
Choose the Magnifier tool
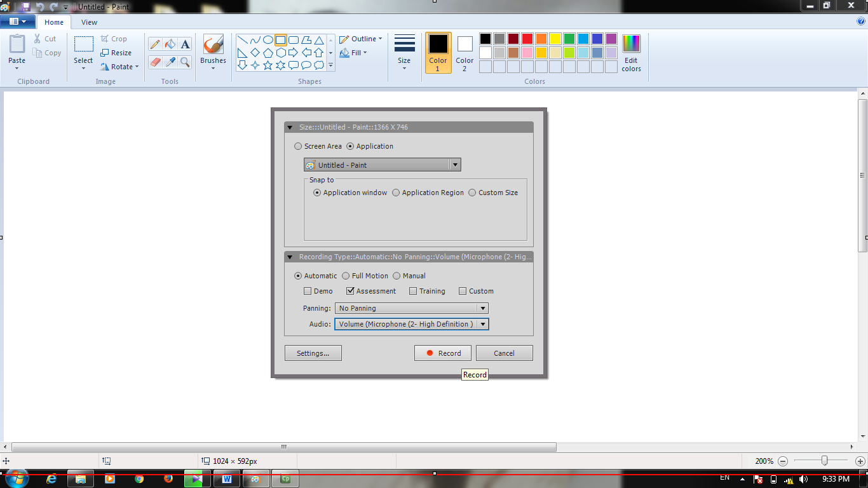[185, 62]
